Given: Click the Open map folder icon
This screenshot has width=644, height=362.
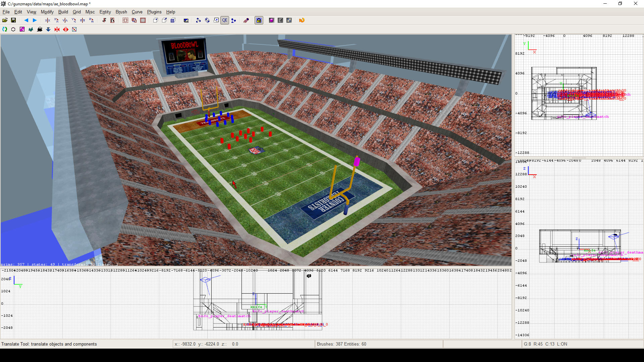Looking at the screenshot, I should pos(5,20).
